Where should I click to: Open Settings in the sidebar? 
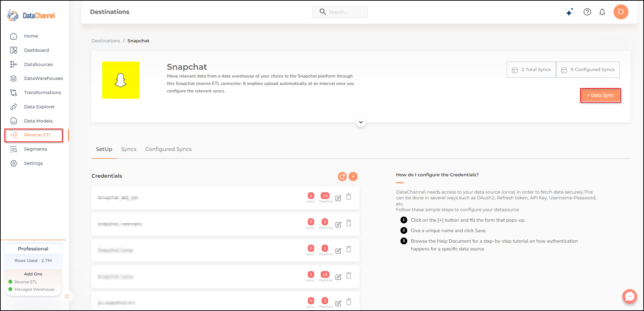(x=33, y=163)
